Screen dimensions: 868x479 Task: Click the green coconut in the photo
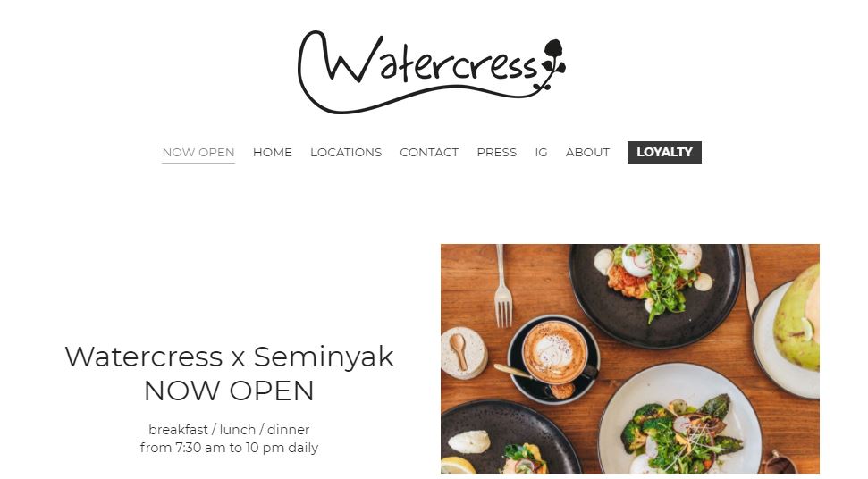[797, 317]
